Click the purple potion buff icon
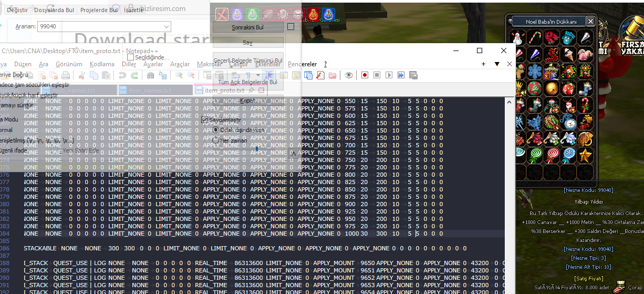The height and width of the screenshot is (294, 644). tap(237, 14)
